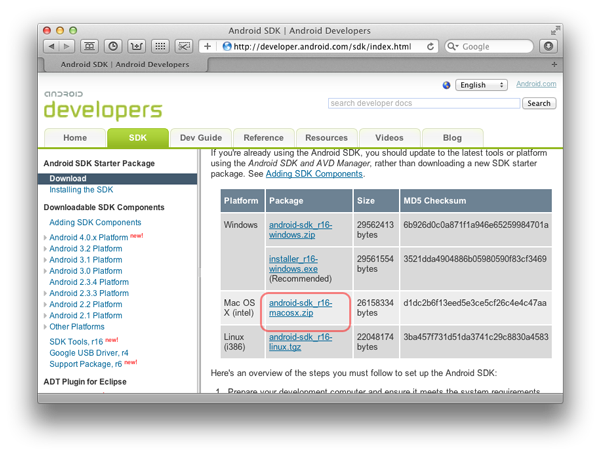This screenshot has height=455, width=600.
Task: Click the Mac checksum d1dc2b6f13eed5e3ce5cf26c4e4c47aa
Action: [475, 303]
